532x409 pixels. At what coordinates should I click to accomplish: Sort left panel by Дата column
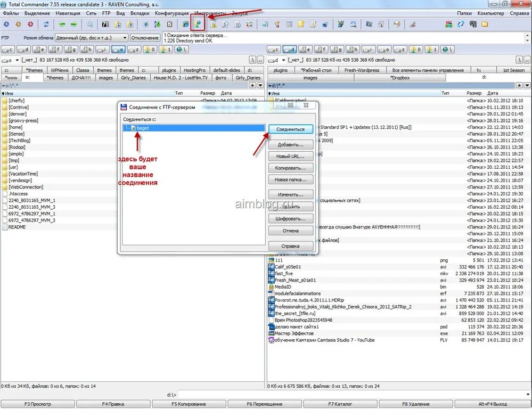click(226, 93)
